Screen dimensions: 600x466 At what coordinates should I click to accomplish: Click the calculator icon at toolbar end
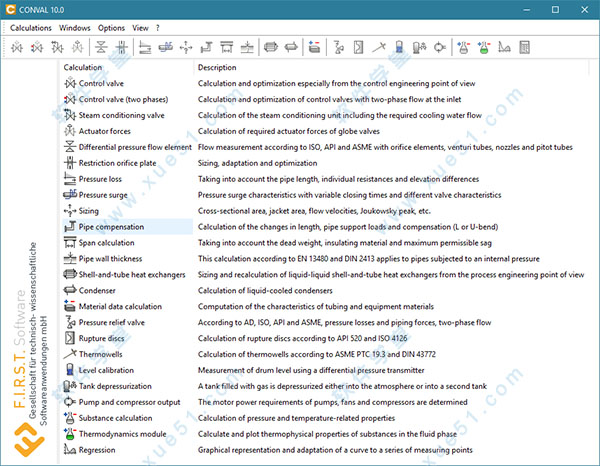pos(524,47)
